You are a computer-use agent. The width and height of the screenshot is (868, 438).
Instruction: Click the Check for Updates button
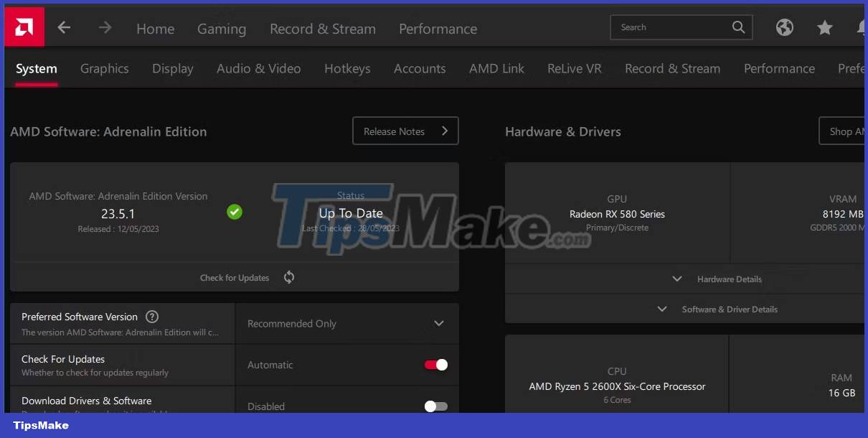tap(235, 277)
